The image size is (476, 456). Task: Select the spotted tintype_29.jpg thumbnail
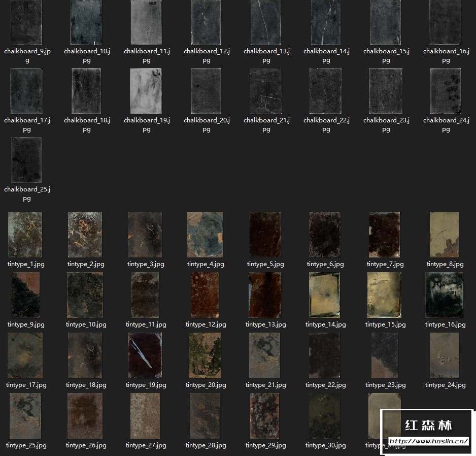[x=264, y=416]
